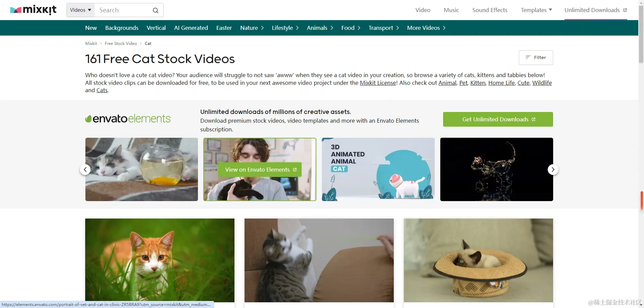The width and height of the screenshot is (644, 308).
Task: Open the Animal tag link
Action: coord(447,83)
